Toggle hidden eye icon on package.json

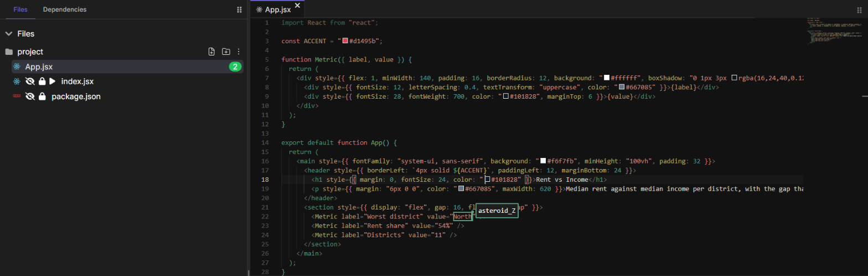coord(30,96)
